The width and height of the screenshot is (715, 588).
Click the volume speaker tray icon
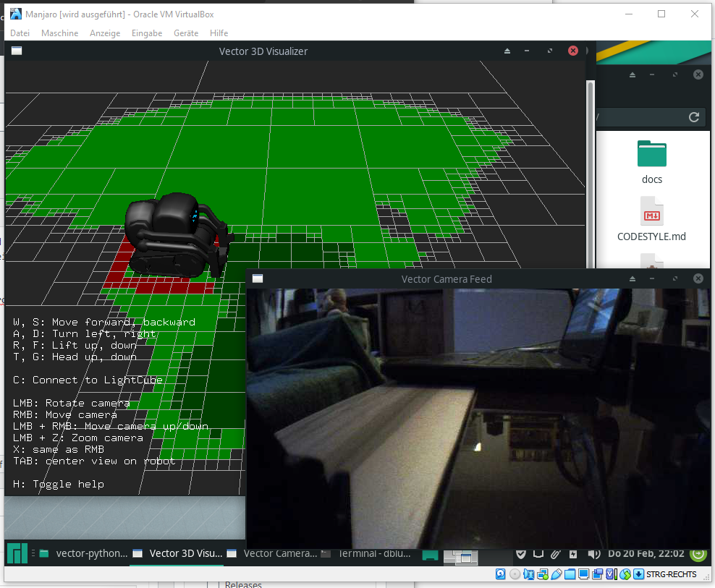click(593, 554)
